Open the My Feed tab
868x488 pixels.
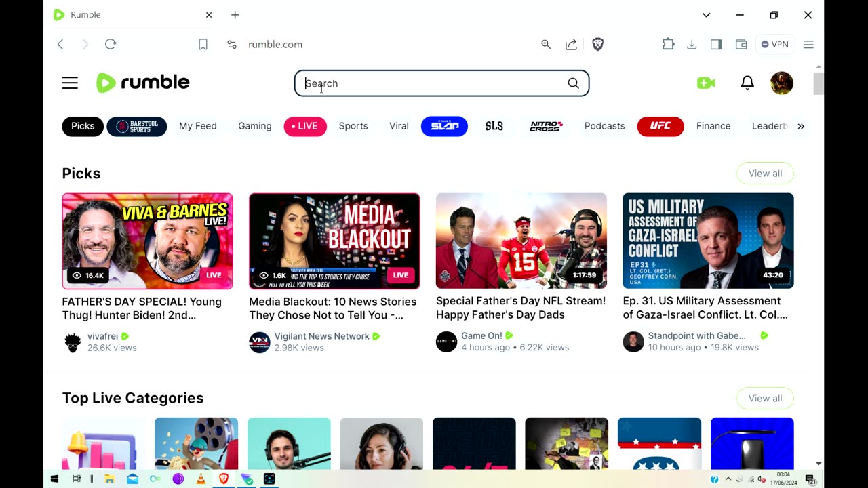point(198,126)
